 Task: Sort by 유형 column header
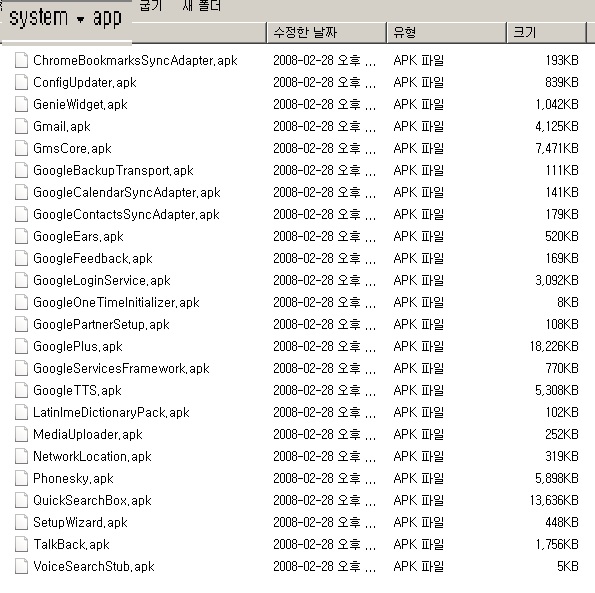point(447,33)
